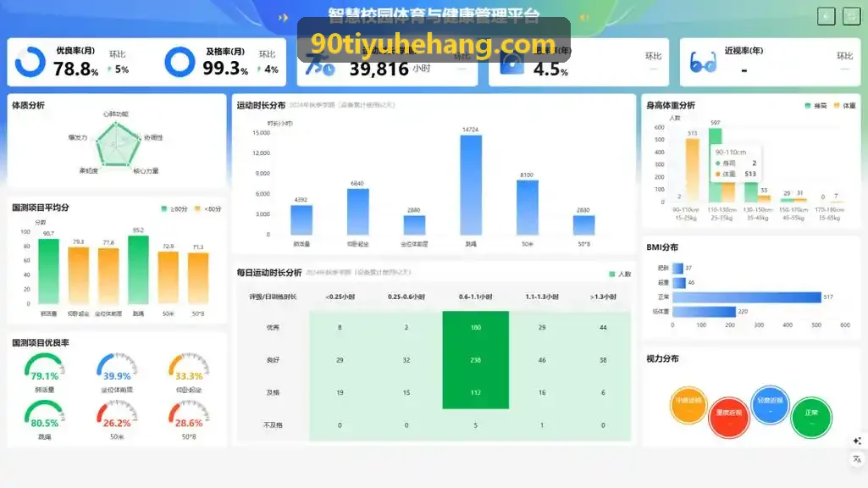Toggle the <80分 orange legend item
This screenshot has height=488, width=868.
tap(207, 208)
